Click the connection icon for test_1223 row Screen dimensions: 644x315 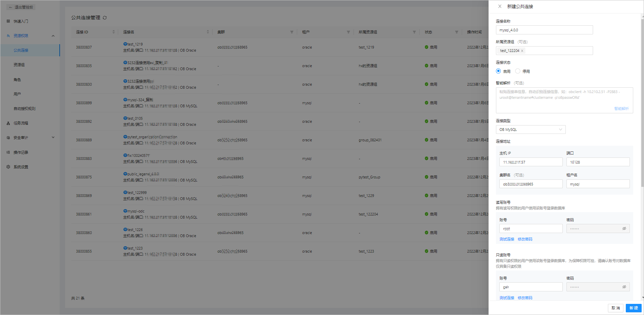[125, 248]
